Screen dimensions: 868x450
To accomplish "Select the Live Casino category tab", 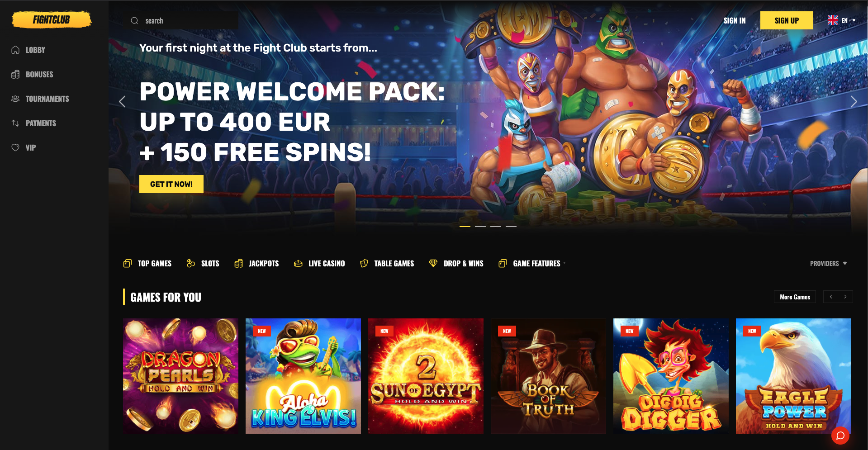I will tap(319, 263).
